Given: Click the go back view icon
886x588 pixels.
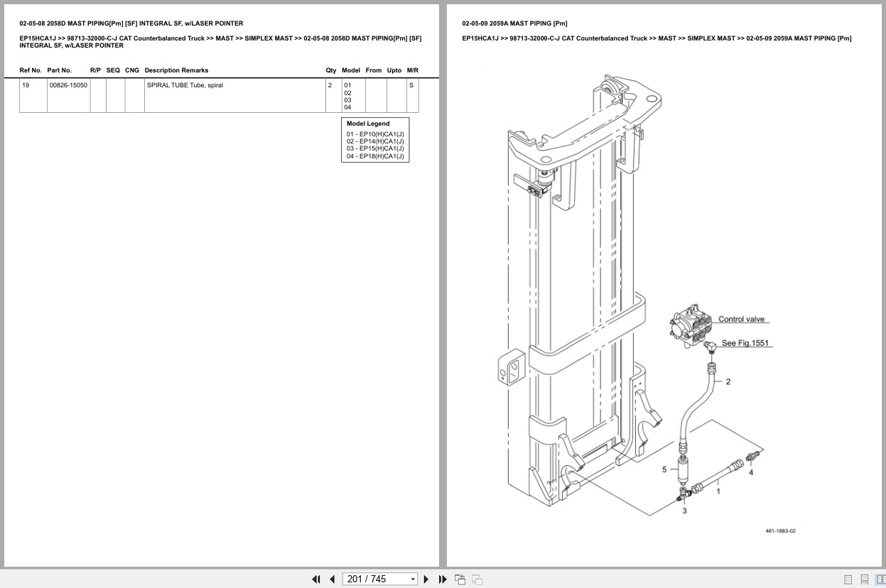Looking at the screenshot, I should click(460, 579).
